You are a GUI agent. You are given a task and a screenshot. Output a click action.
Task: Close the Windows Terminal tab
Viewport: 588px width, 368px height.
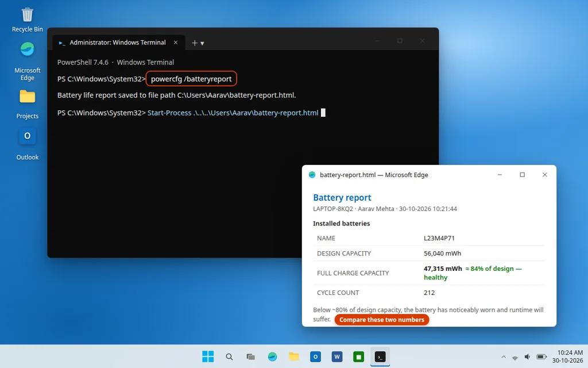click(176, 43)
